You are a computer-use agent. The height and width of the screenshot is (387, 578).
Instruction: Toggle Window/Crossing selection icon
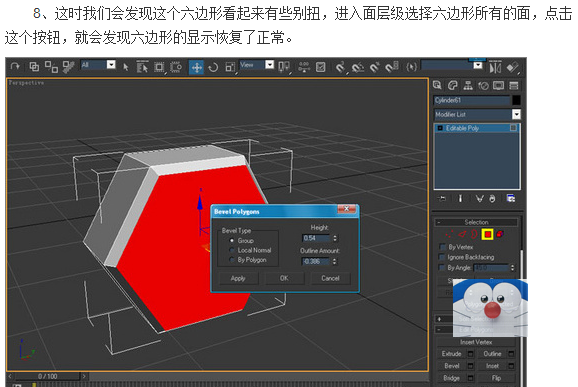point(176,67)
